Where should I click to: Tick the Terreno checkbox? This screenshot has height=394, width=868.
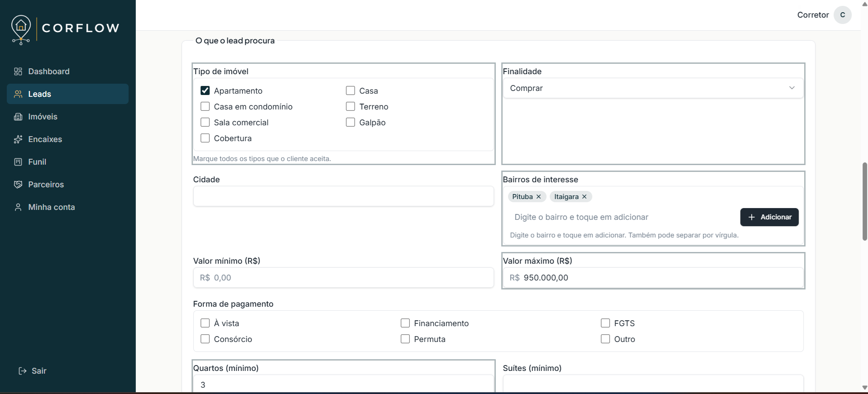tap(350, 106)
